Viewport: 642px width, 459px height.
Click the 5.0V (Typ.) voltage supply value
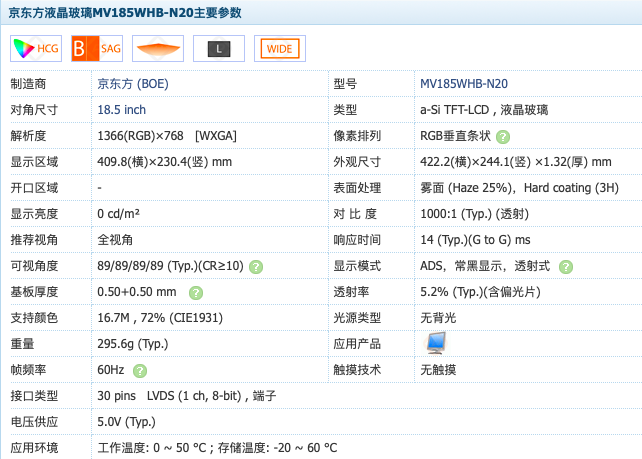[127, 422]
